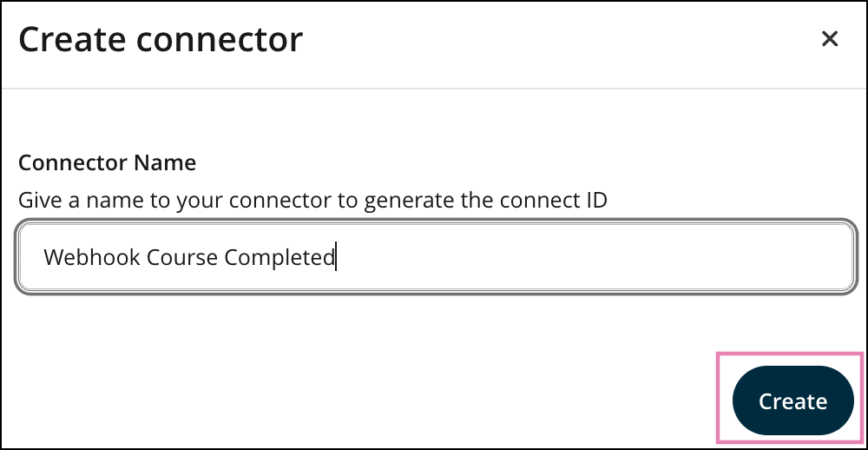This screenshot has height=450, width=868.
Task: Click the "Create connector" dialog title
Action: [x=161, y=40]
